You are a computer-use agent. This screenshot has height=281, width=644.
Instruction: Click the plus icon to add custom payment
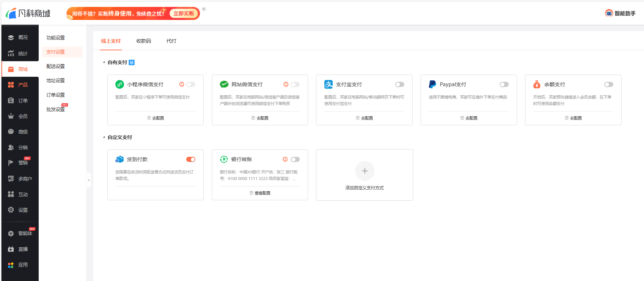pos(364,171)
